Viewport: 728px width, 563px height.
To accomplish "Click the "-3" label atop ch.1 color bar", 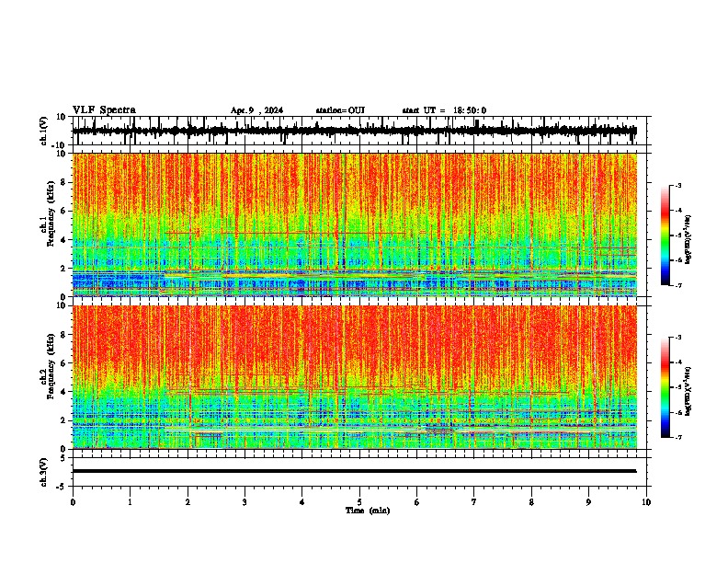I will point(677,185).
